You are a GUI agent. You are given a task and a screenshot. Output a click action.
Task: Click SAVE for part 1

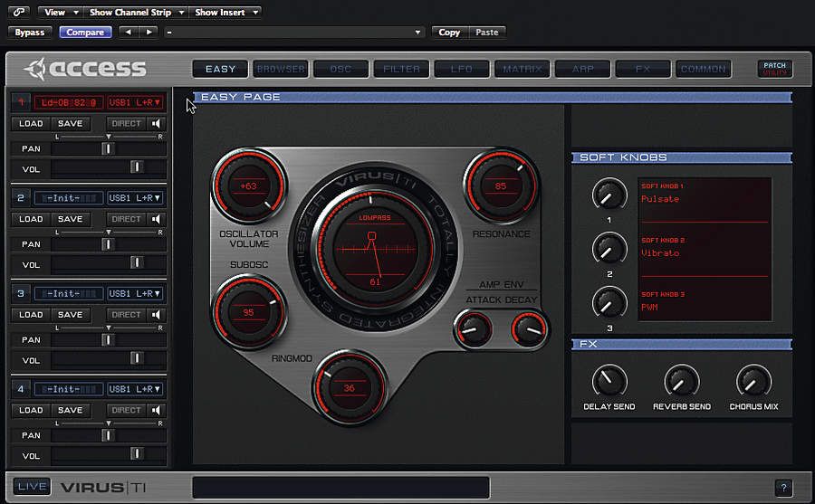click(x=70, y=124)
